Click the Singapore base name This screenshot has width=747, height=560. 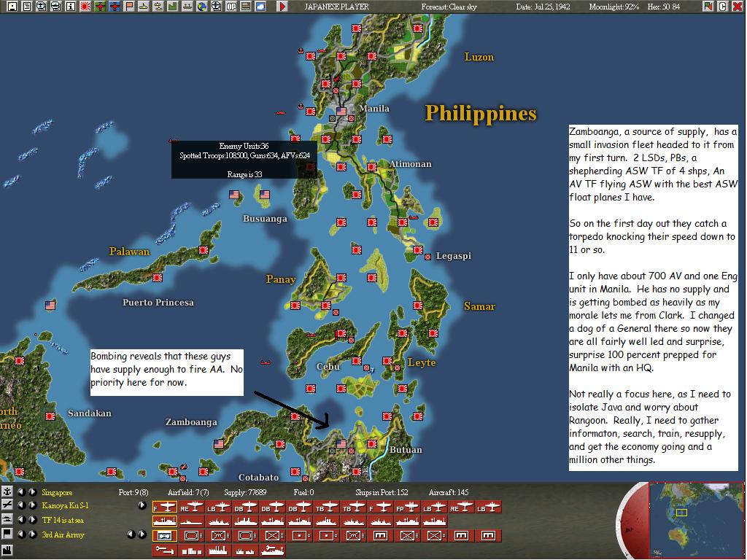(x=57, y=492)
